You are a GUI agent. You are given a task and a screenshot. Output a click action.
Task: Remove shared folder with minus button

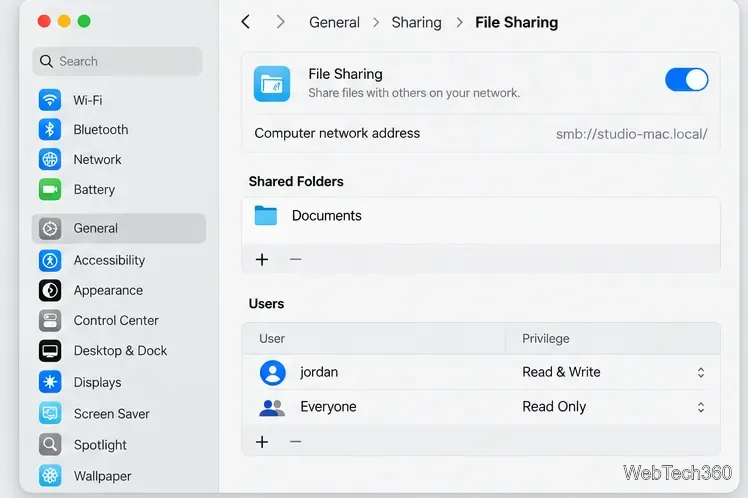pyautogui.click(x=295, y=259)
